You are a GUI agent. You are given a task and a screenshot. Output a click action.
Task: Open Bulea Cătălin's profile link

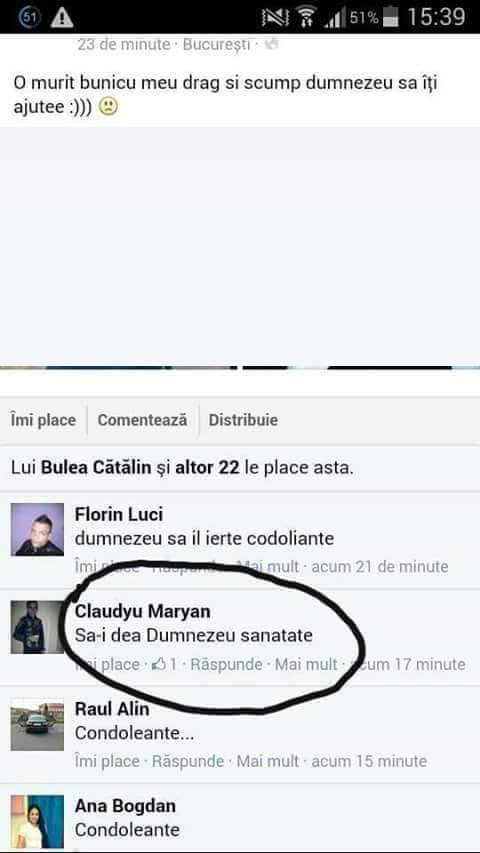(96, 467)
